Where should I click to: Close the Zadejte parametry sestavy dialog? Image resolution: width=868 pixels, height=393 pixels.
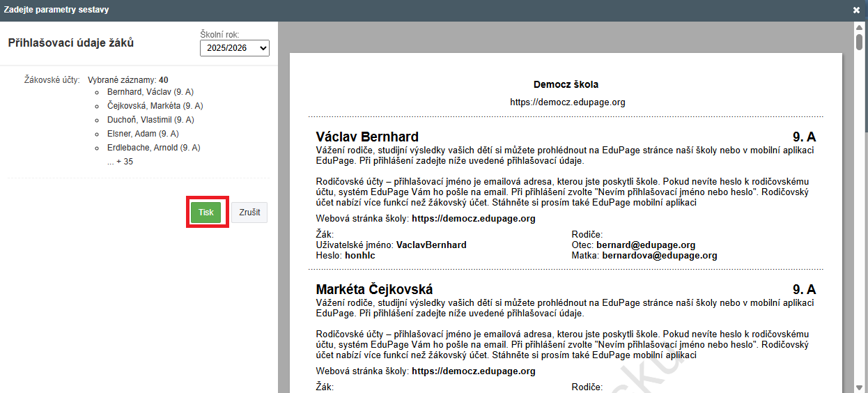(x=856, y=10)
